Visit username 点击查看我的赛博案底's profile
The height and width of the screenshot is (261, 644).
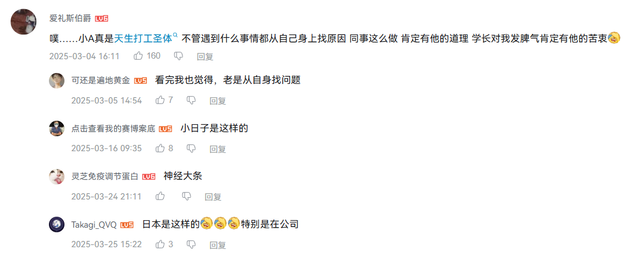(x=113, y=128)
